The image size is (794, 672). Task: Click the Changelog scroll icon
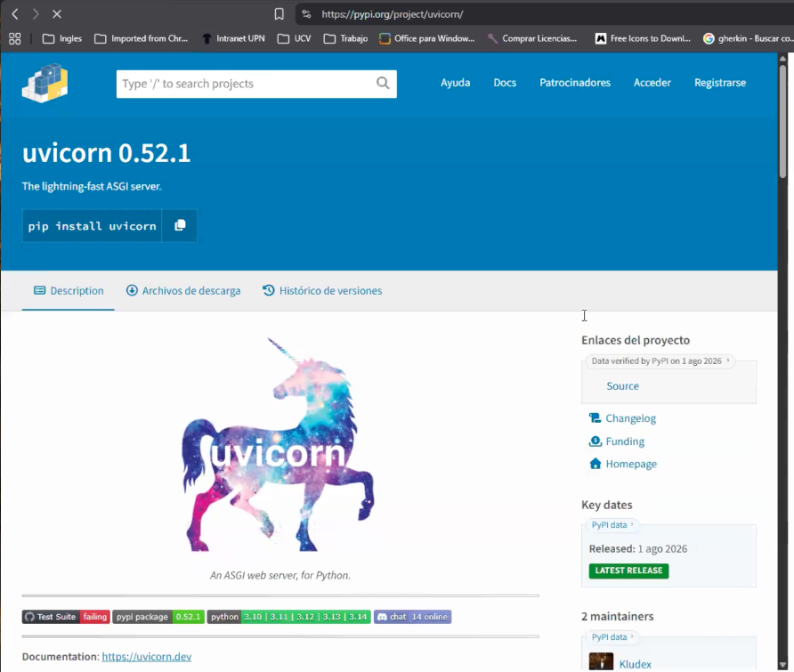coord(595,418)
